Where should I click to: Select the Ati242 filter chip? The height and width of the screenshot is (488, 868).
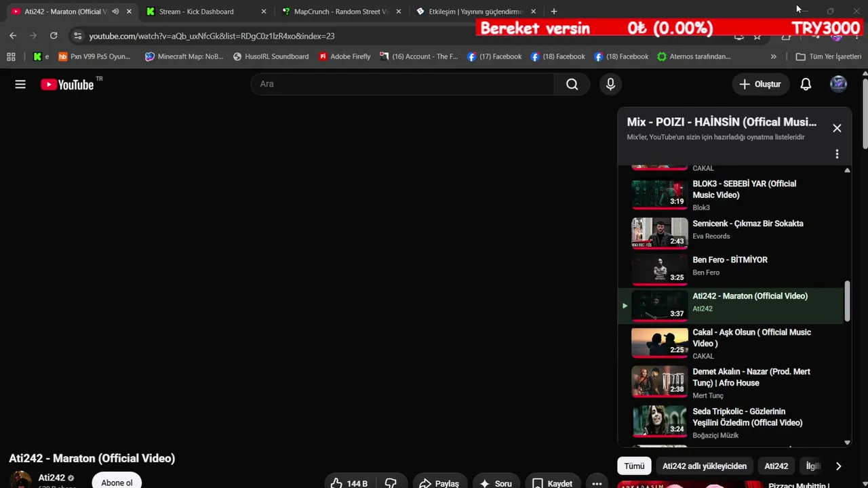776,466
